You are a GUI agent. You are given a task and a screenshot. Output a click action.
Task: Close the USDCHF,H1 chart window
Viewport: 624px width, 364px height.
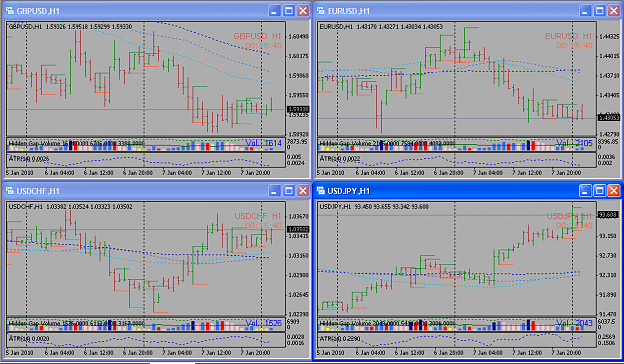(x=303, y=191)
